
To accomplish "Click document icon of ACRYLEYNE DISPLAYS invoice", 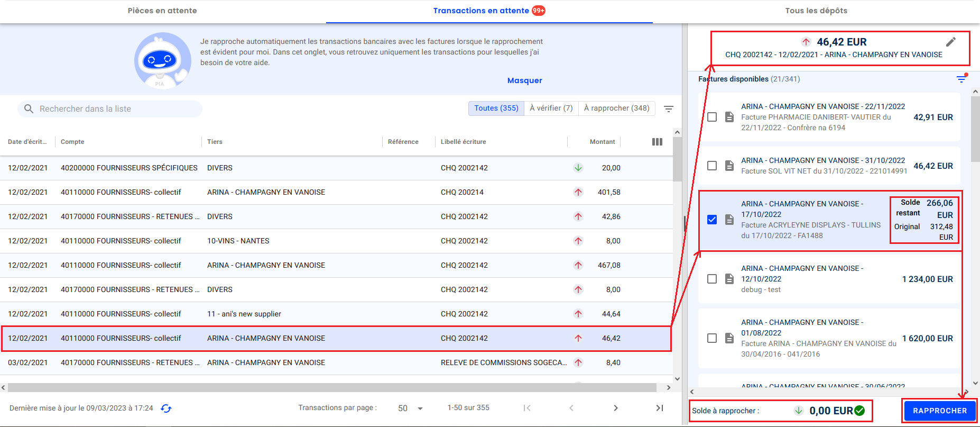I will pos(729,220).
